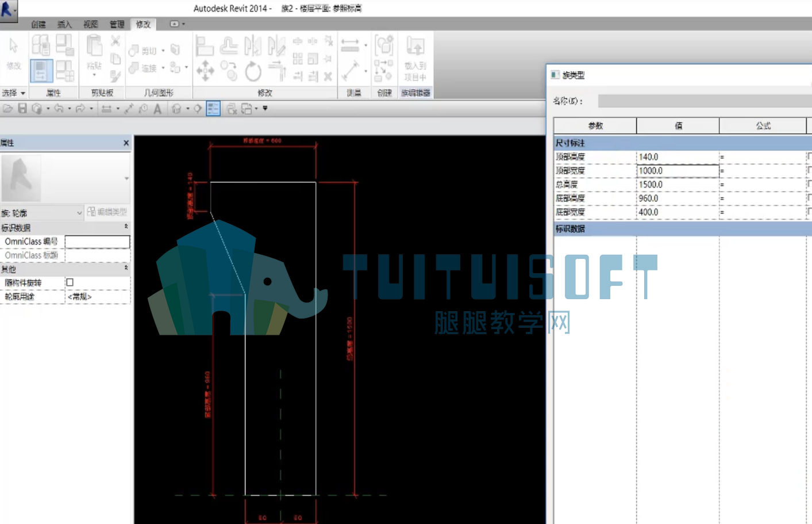The image size is (812, 524).
Task: Click the 剪切 geometry button
Action: pos(143,51)
